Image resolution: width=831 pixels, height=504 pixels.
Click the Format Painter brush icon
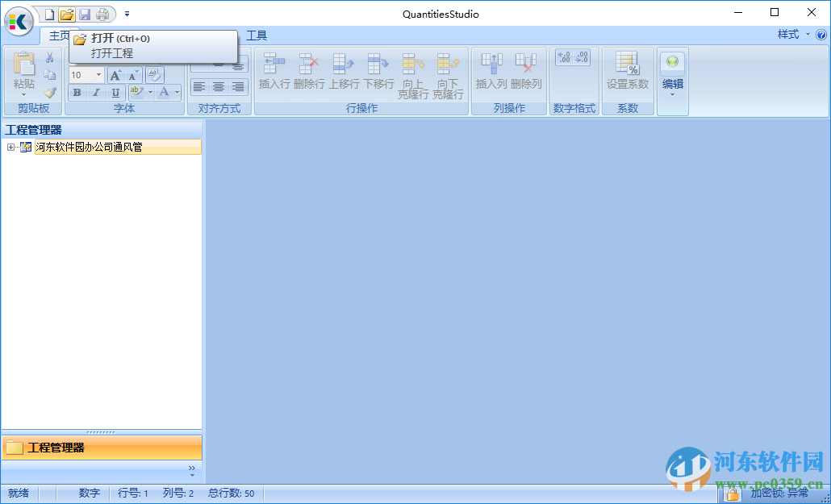(50, 92)
